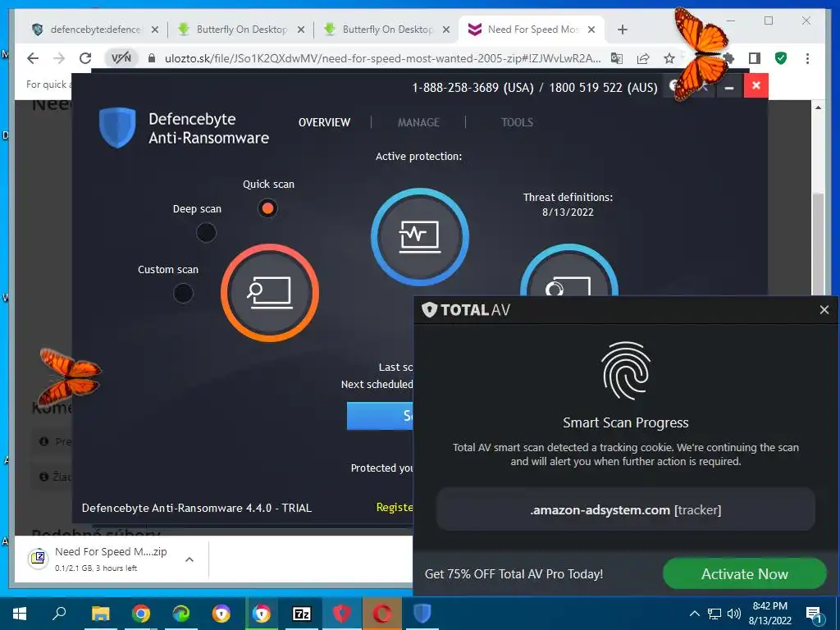Viewport: 840px width, 630px height.
Task: Open the OVERVIEW tab in Defencebyte
Action: click(x=324, y=123)
